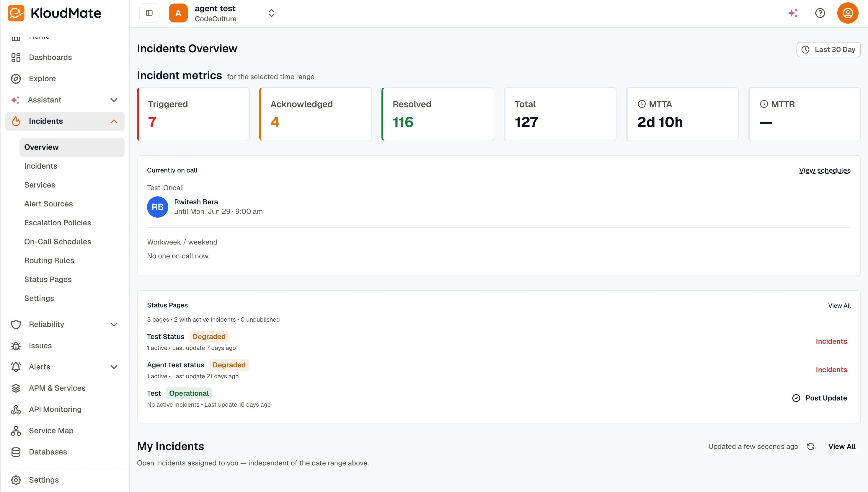This screenshot has height=492, width=868.
Task: Open the Last 30 Day range selector
Action: (x=828, y=50)
